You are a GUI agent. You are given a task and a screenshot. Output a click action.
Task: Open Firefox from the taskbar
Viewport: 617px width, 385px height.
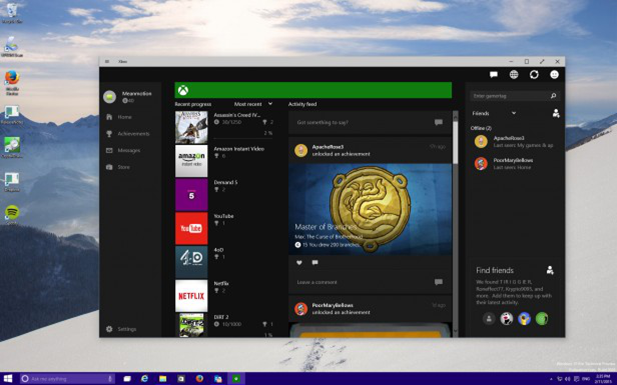tap(200, 379)
